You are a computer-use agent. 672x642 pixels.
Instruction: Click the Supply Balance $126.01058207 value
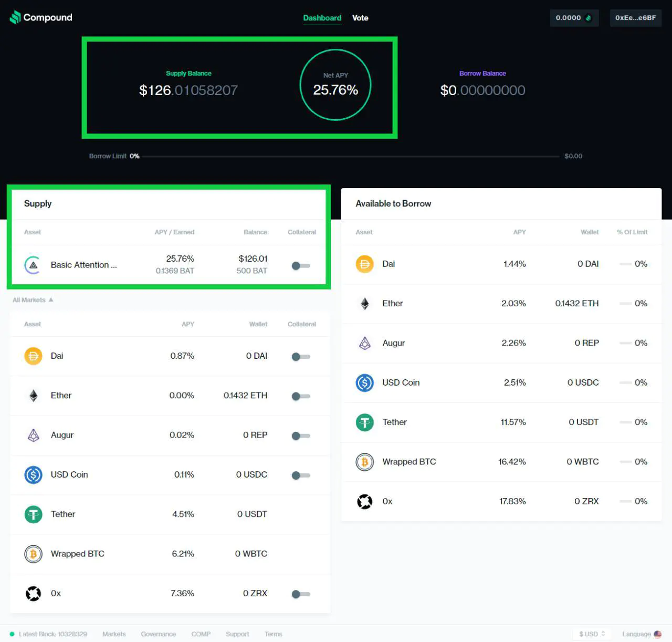pos(188,90)
